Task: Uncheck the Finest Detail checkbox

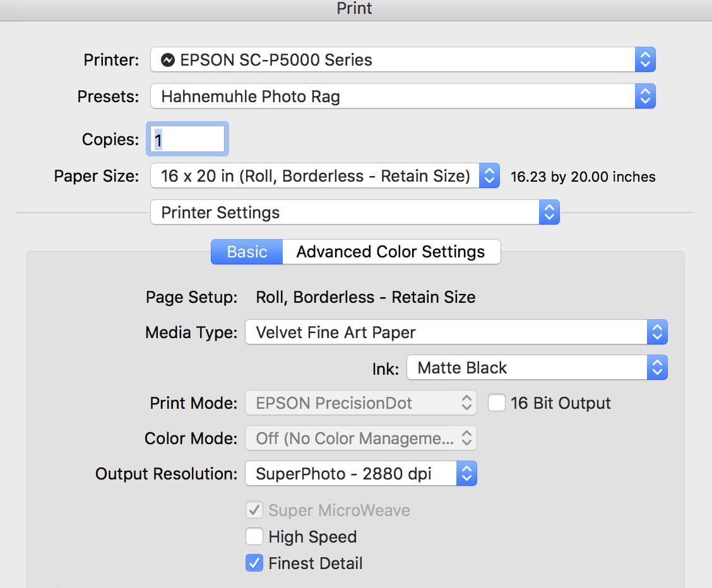Action: [254, 563]
